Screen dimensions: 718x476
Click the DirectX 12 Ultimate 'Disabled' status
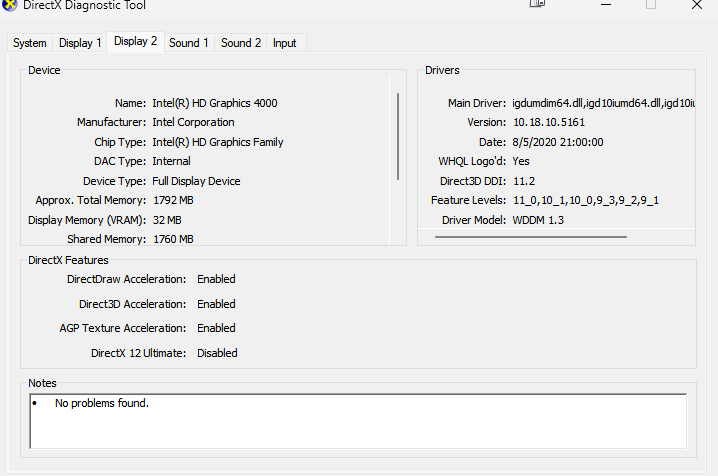[x=217, y=353]
